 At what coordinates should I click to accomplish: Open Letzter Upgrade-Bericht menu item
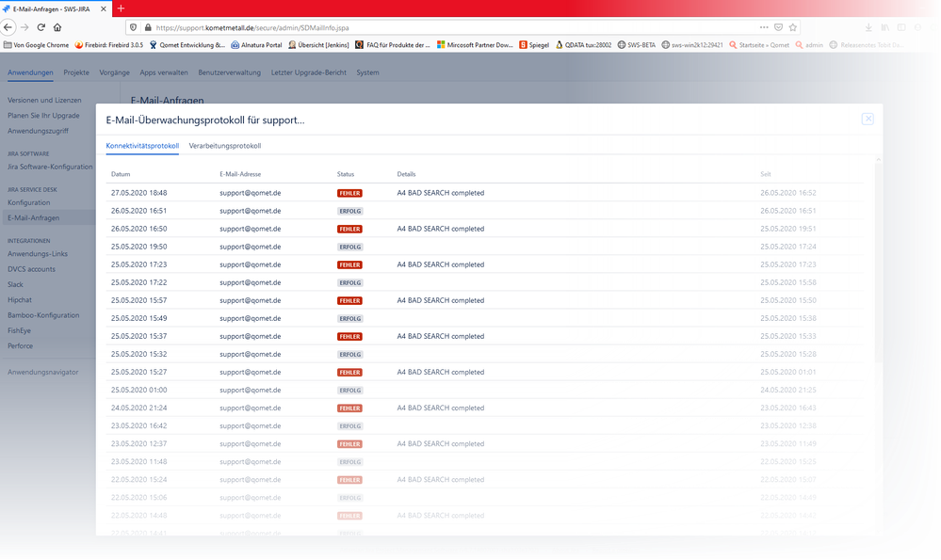[x=308, y=72]
